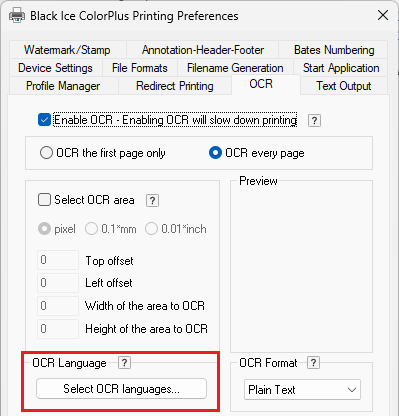The image size is (399, 416).
Task: Click the Width of the area field
Action: 58,306
